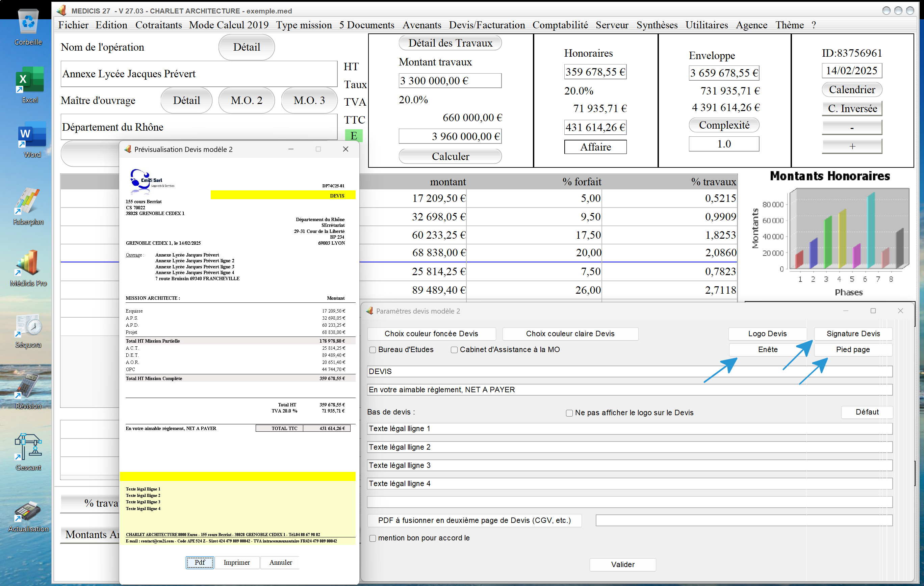Open Choix couleur foncée Devis picker
The width and height of the screenshot is (924, 586).
[431, 334]
